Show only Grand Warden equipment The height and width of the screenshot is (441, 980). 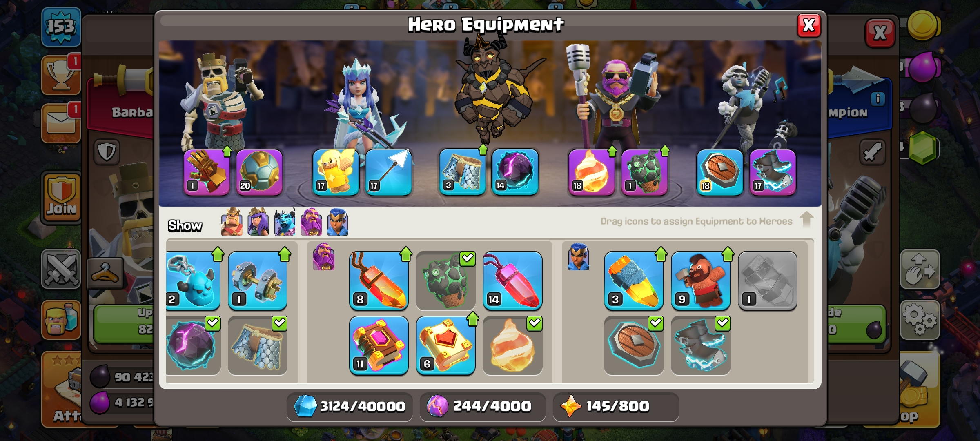pos(311,222)
